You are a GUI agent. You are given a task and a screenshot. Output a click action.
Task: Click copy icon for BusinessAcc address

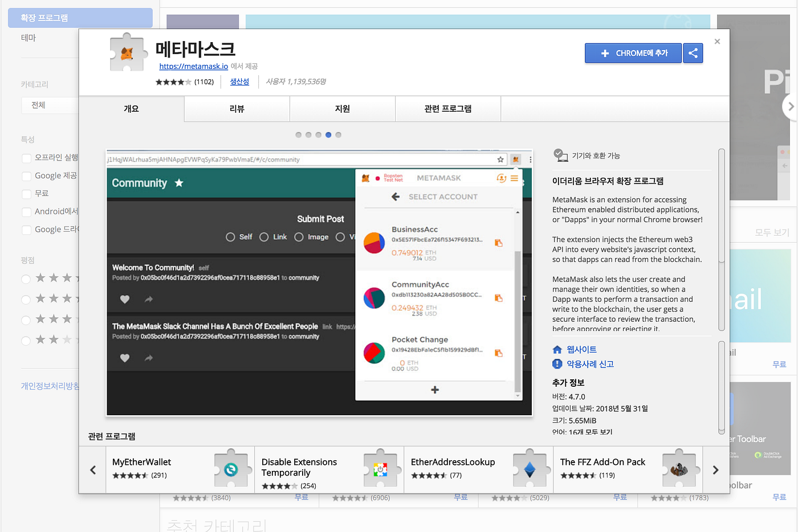pyautogui.click(x=499, y=243)
